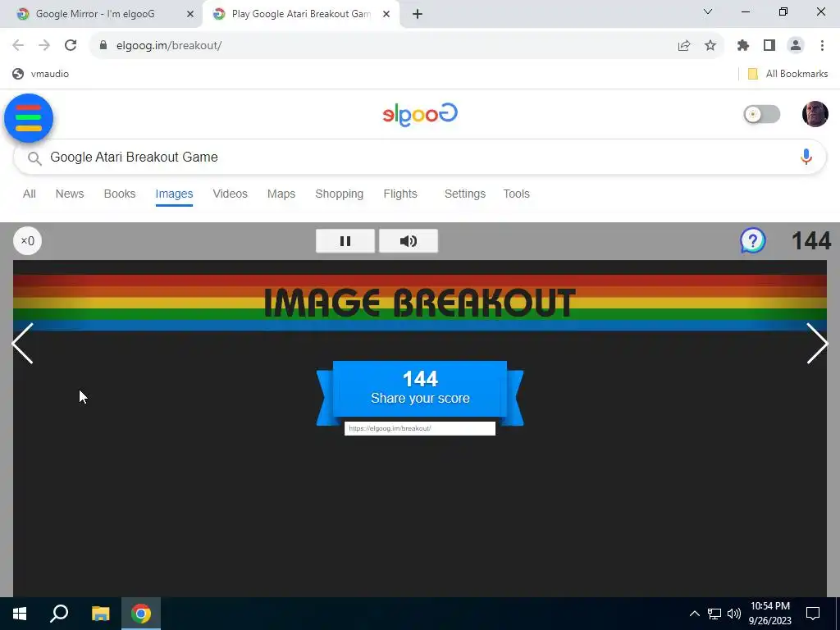Click the address bar URL elgoog.im/breakout/
The width and height of the screenshot is (840, 630).
169,46
